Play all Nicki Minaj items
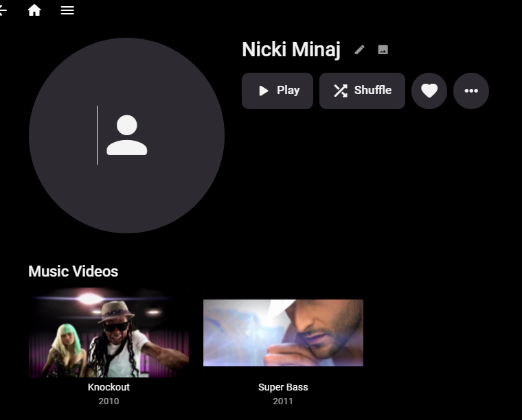This screenshot has width=522, height=420. 277,91
